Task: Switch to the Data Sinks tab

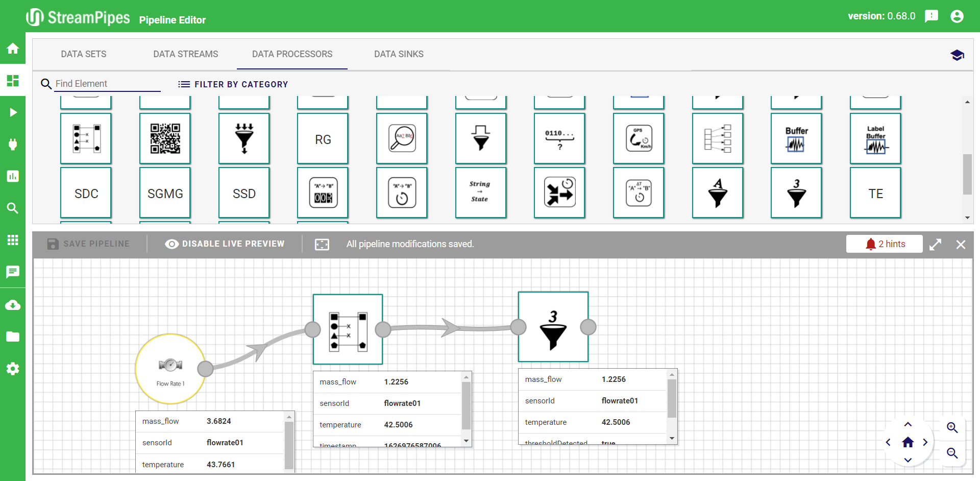Action: point(399,54)
